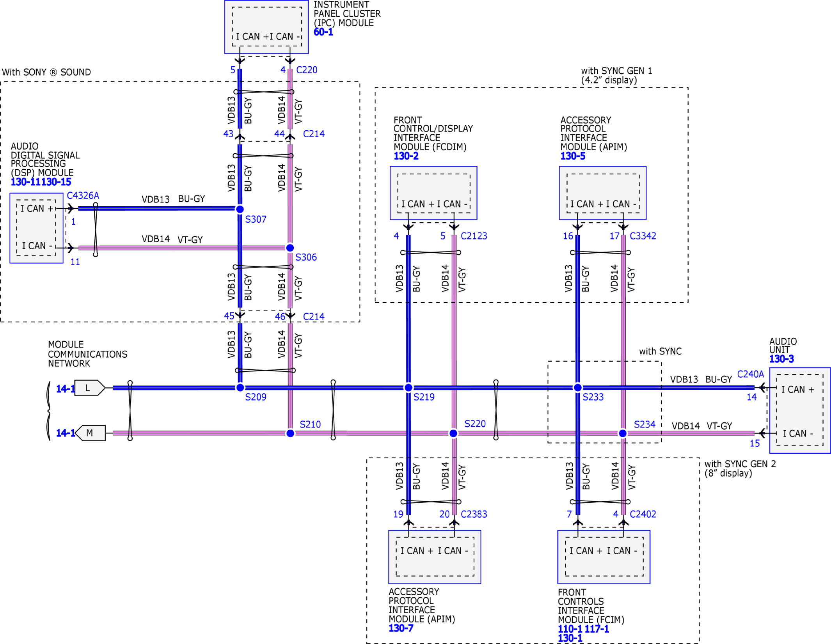The height and width of the screenshot is (644, 831).
Task: Select the Audio Unit module box
Action: [799, 410]
